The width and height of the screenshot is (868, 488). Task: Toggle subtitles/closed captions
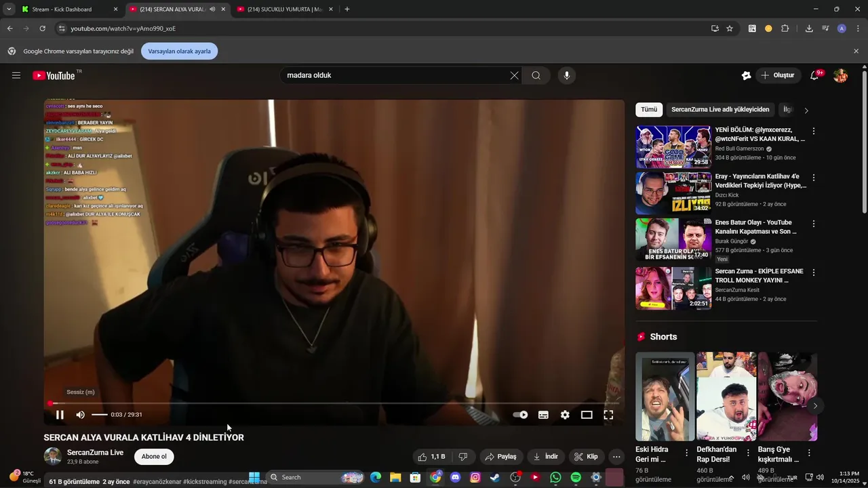(543, 415)
